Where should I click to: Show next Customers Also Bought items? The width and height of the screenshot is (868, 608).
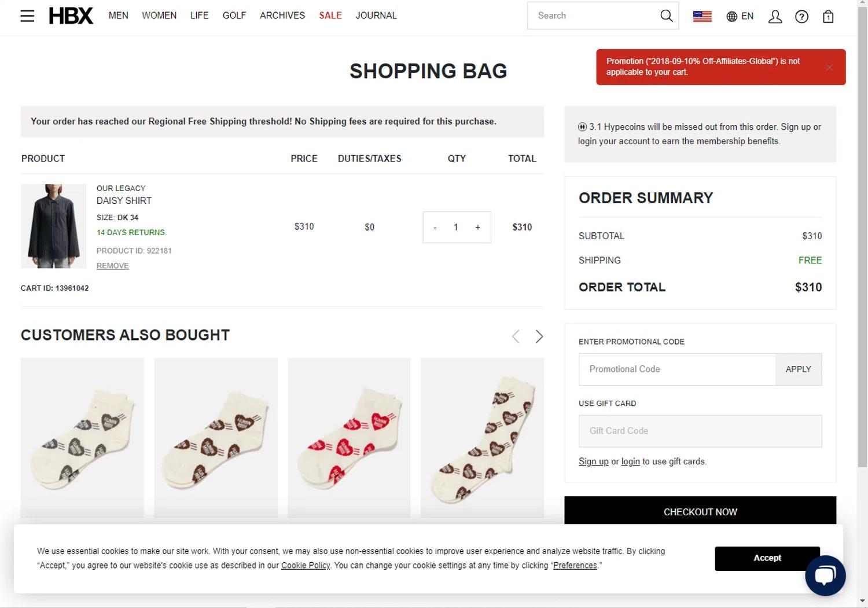(539, 336)
